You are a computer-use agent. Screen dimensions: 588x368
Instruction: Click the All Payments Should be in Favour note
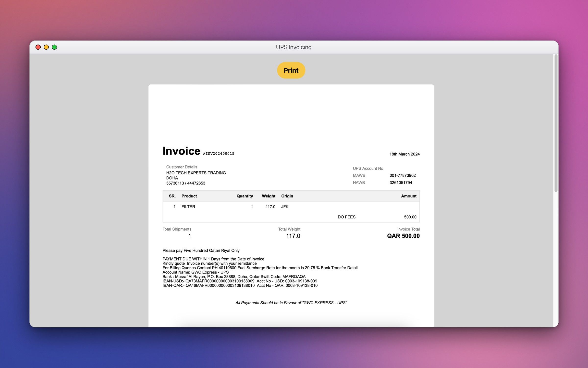pyautogui.click(x=291, y=303)
